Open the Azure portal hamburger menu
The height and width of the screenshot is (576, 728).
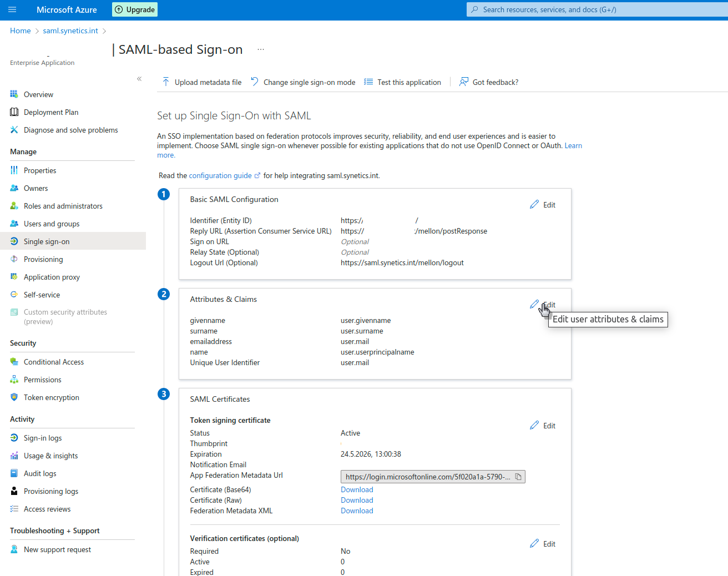click(x=12, y=9)
